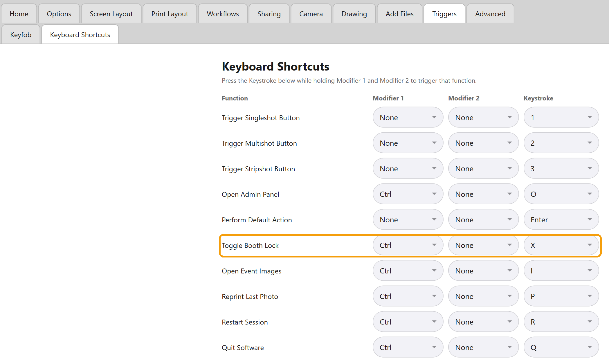Image resolution: width=609 pixels, height=364 pixels.
Task: Switch to the Camera tab
Action: (311, 14)
